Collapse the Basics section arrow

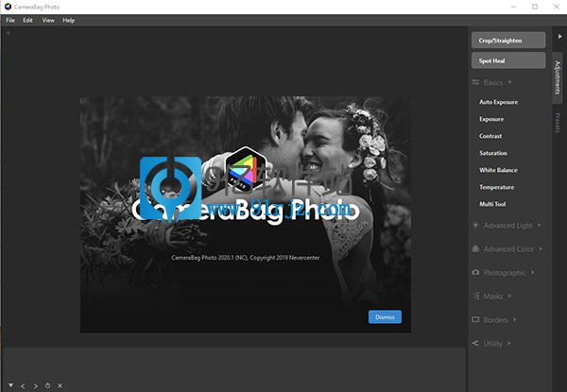coord(510,82)
